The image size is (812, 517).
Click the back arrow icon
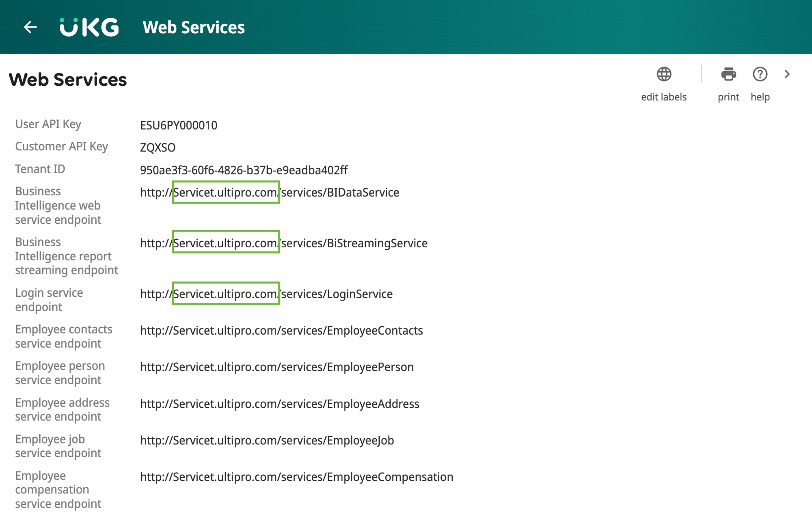pyautogui.click(x=30, y=27)
